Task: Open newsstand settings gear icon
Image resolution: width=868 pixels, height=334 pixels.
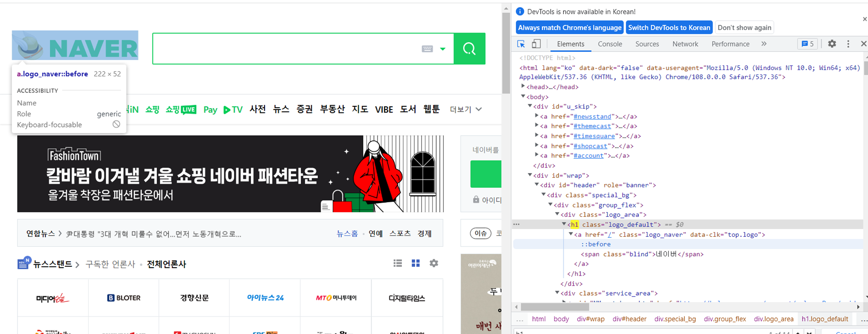Action: [x=434, y=263]
